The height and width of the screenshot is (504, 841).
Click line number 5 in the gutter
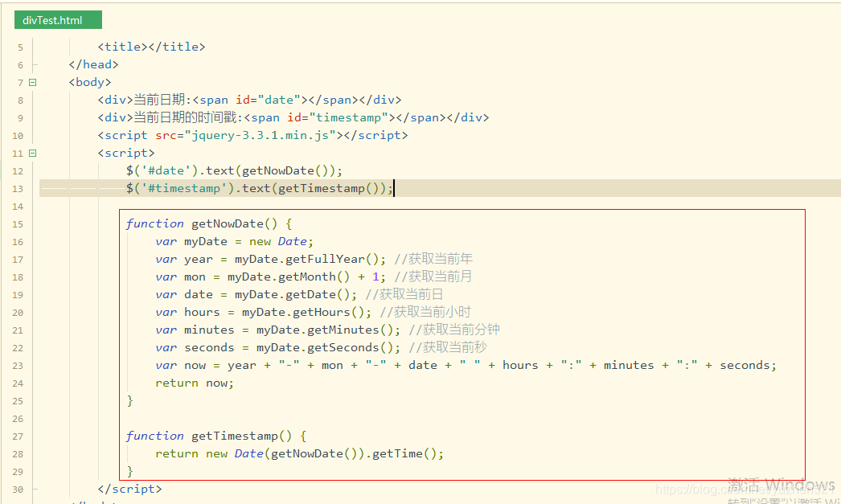point(20,47)
